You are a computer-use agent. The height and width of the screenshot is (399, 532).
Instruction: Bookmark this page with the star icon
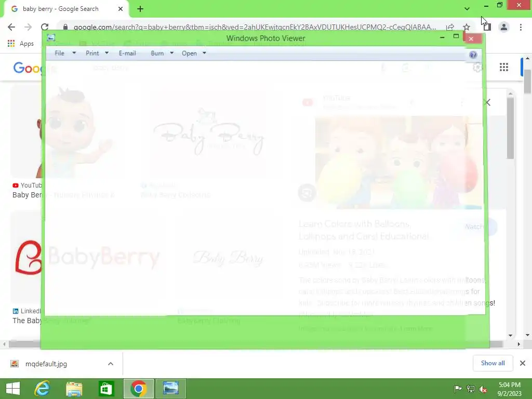coord(467,27)
